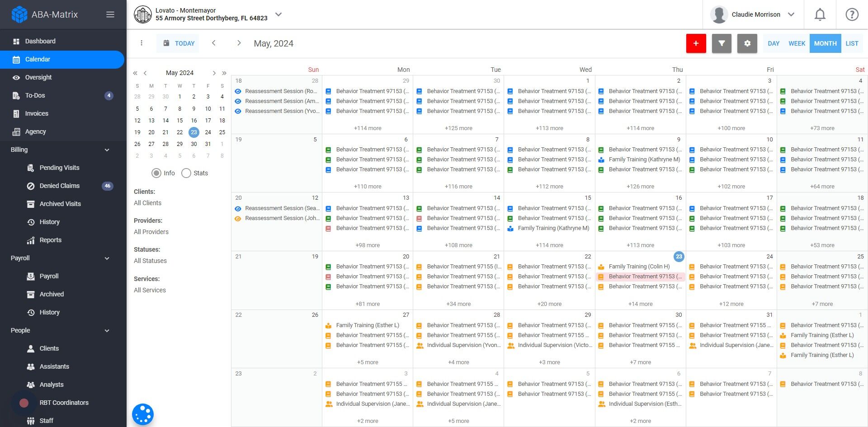Click the agency building icon in header
Viewport: 868px width, 427px height.
[142, 14]
